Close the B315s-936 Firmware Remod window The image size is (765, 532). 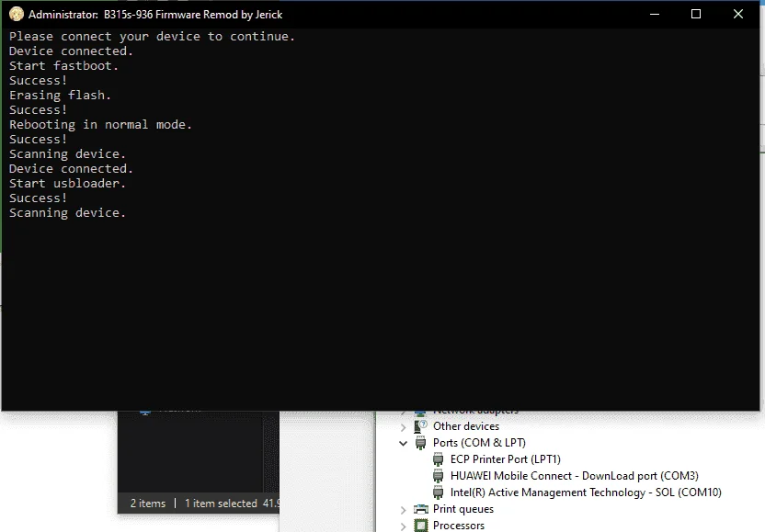(738, 14)
